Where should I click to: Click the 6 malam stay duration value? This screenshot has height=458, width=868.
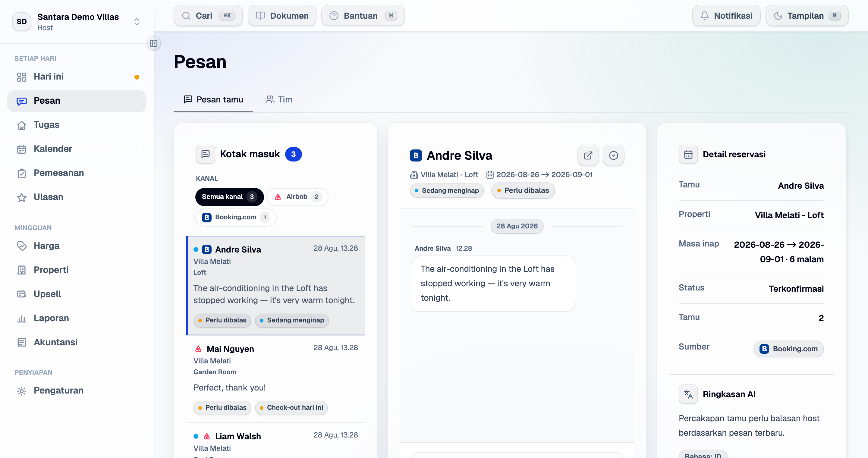pos(806,259)
